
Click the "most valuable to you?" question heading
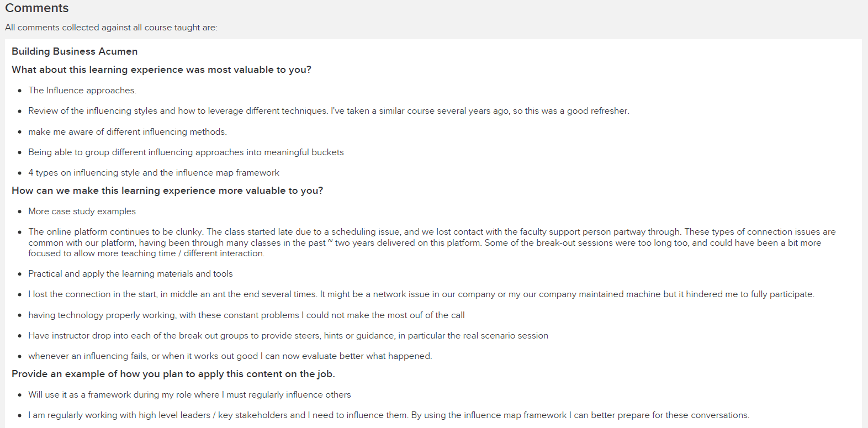pos(161,70)
